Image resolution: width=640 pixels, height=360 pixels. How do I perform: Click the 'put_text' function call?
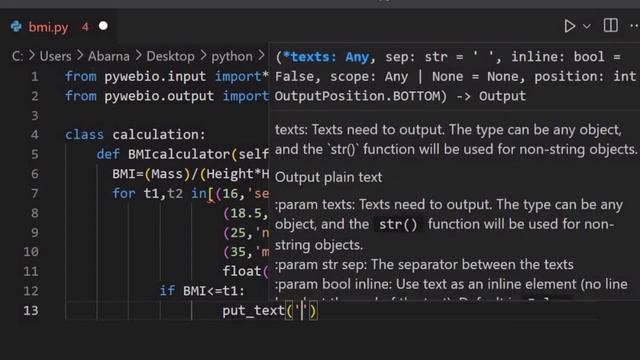253,311
